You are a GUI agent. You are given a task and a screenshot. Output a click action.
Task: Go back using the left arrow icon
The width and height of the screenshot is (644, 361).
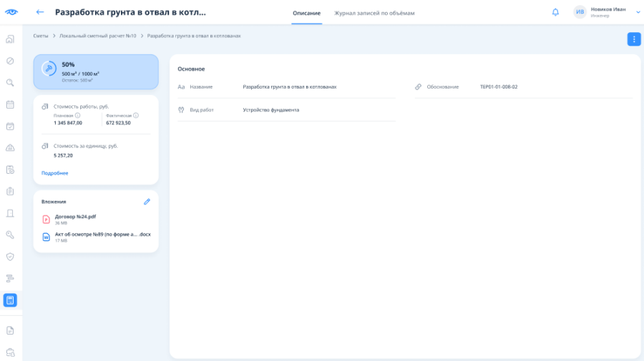click(40, 12)
